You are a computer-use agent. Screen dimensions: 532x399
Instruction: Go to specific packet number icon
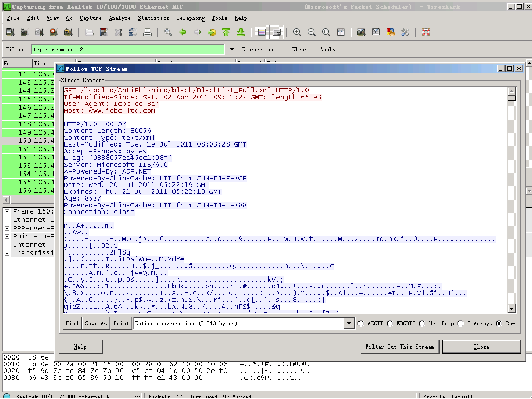(212, 32)
